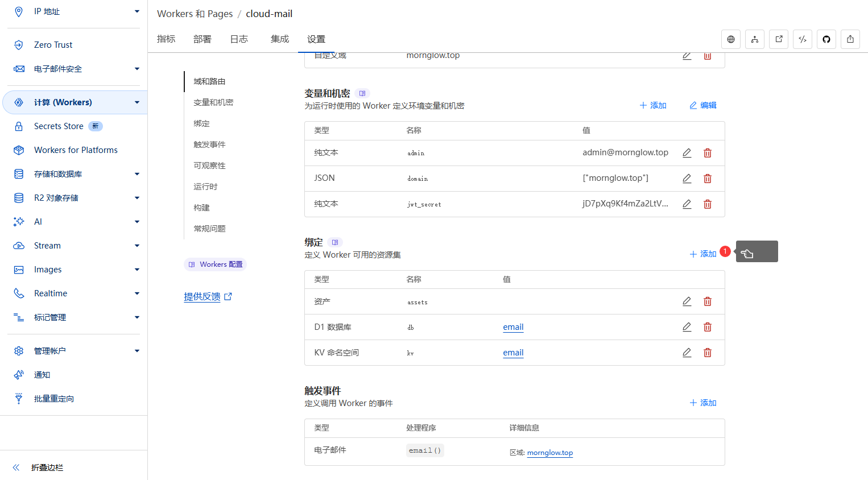Expand the 管理帐户 sidebar menu

[x=137, y=351]
